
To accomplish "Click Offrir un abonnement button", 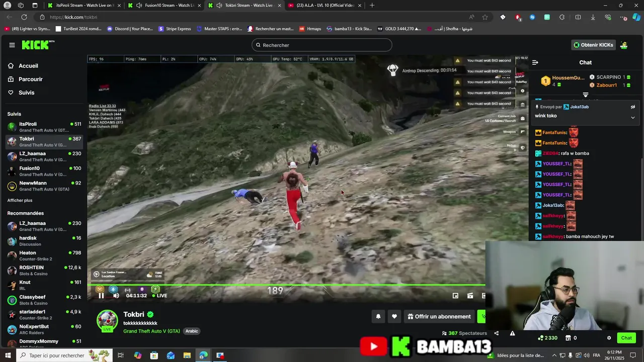I will (439, 316).
